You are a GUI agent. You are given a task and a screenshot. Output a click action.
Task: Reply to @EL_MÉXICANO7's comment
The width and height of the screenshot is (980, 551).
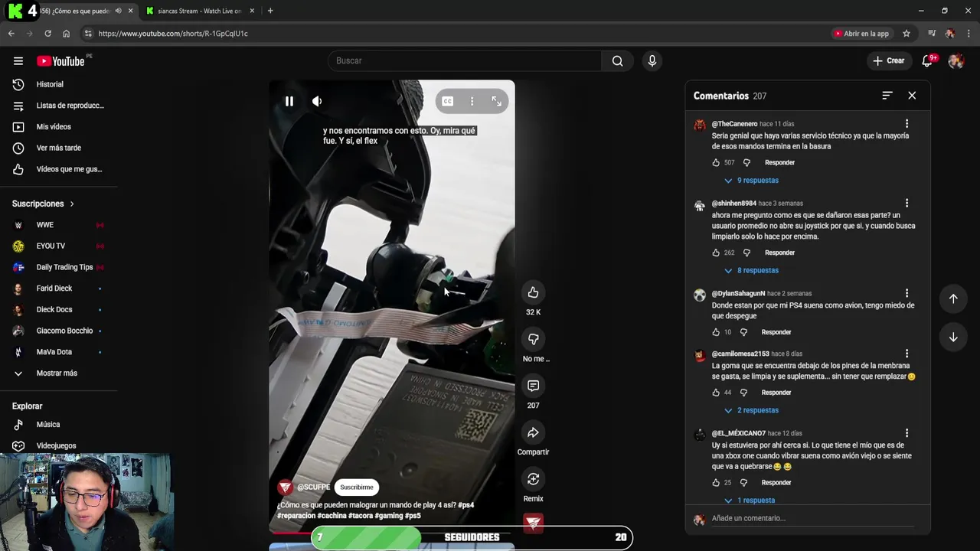pos(776,483)
